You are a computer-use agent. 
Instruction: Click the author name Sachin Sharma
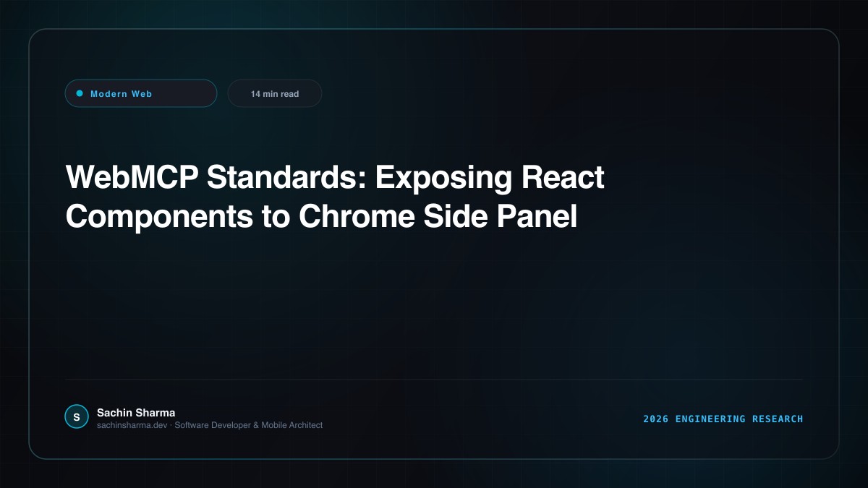pyautogui.click(x=136, y=413)
